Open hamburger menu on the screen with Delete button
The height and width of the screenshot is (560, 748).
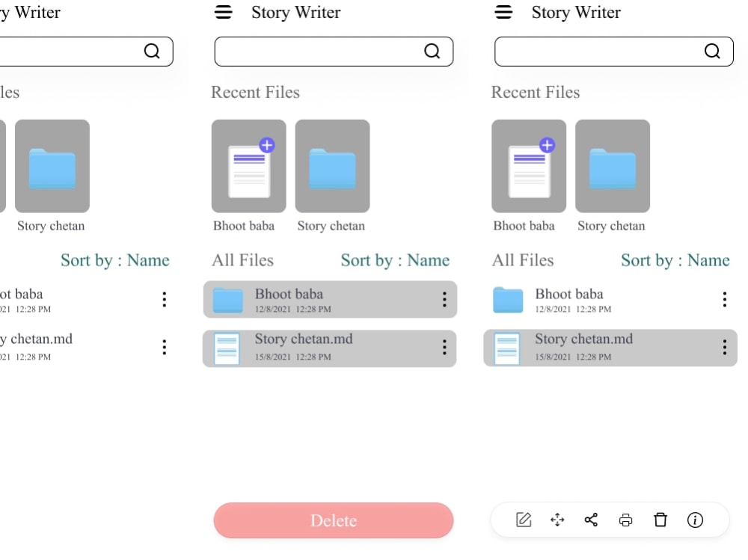[x=223, y=12]
